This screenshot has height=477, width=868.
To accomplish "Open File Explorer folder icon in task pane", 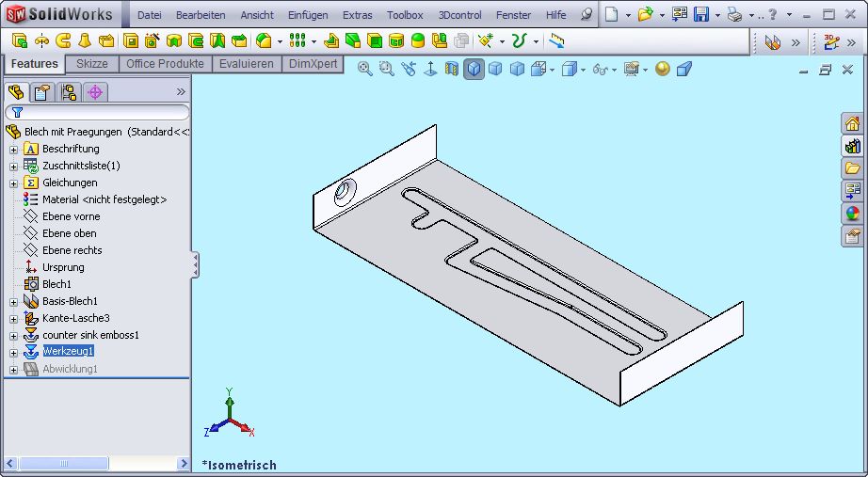I will click(x=852, y=168).
